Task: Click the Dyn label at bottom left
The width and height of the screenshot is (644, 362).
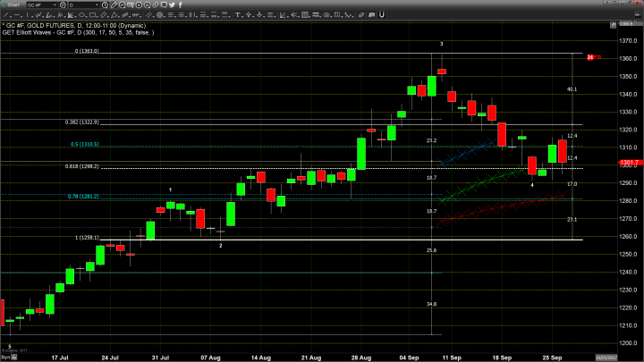Action: [x=5, y=358]
